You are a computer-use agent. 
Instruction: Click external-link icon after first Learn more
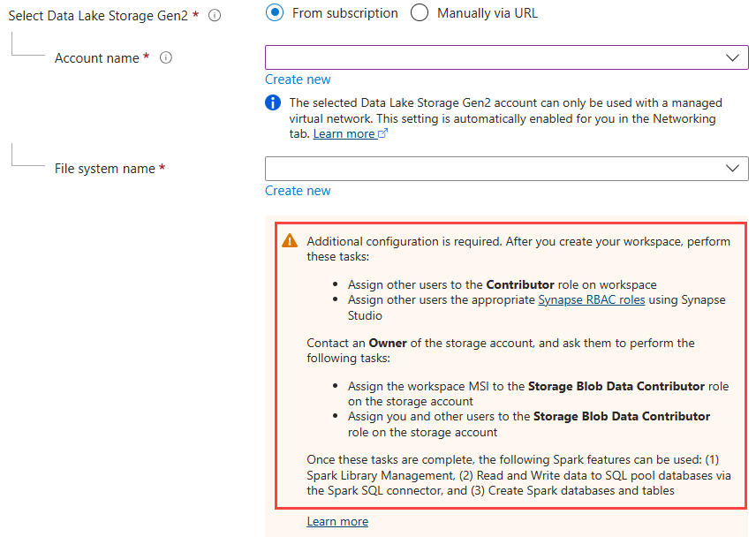(x=383, y=134)
